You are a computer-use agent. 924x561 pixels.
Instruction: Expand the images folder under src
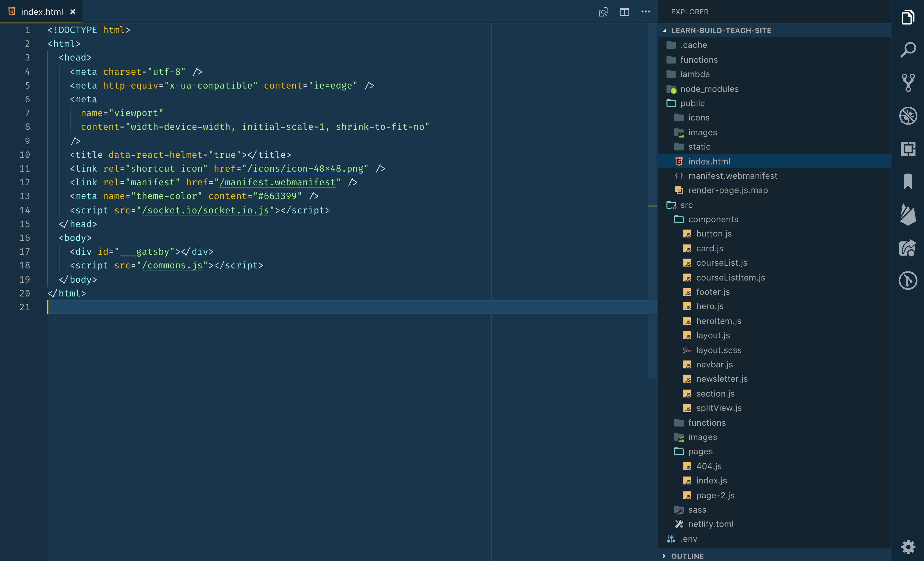pos(774,437)
